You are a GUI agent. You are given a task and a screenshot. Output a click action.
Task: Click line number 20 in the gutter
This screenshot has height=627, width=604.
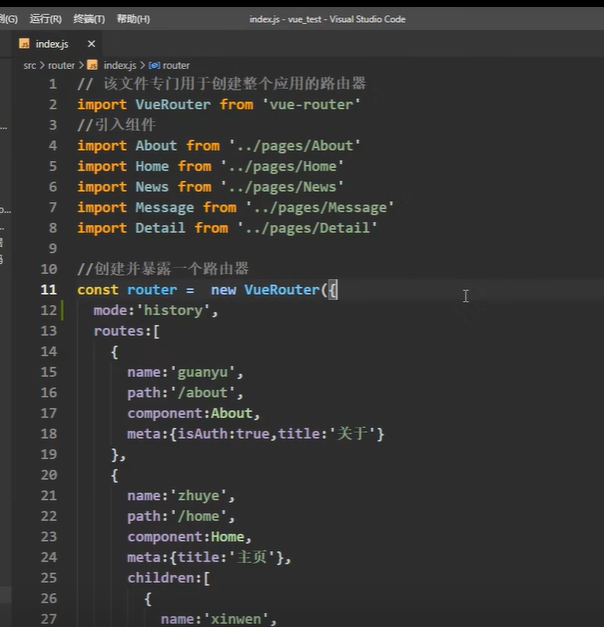[49, 475]
